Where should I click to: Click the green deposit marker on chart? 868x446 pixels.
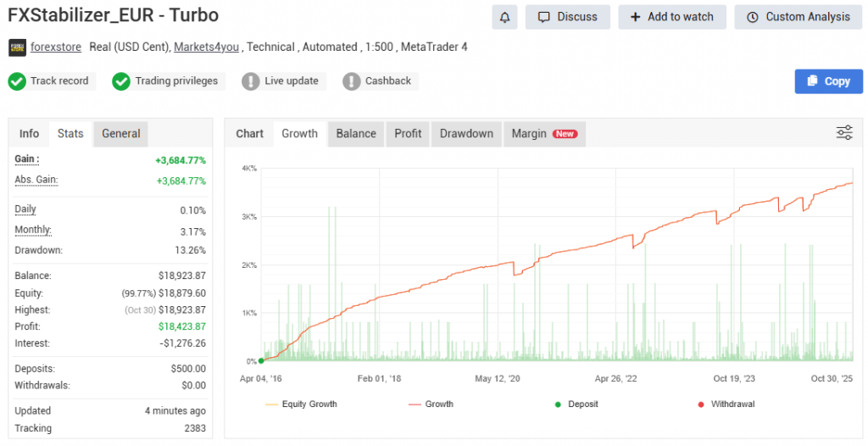(x=261, y=361)
